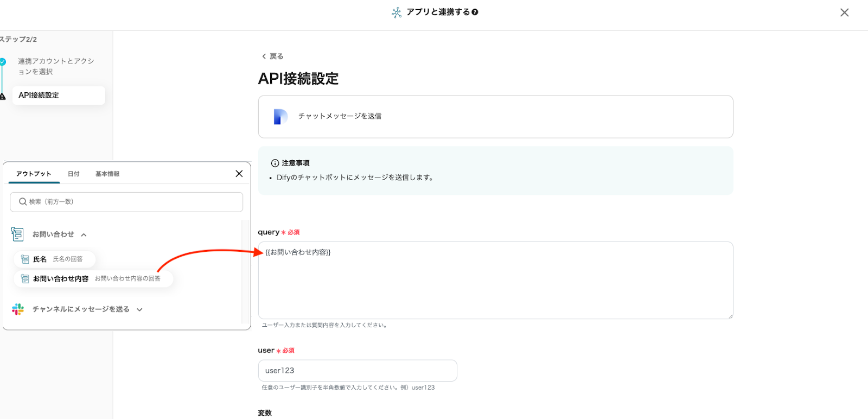The height and width of the screenshot is (419, 868).
Task: Click the query resize handle corner
Action: coord(730,315)
